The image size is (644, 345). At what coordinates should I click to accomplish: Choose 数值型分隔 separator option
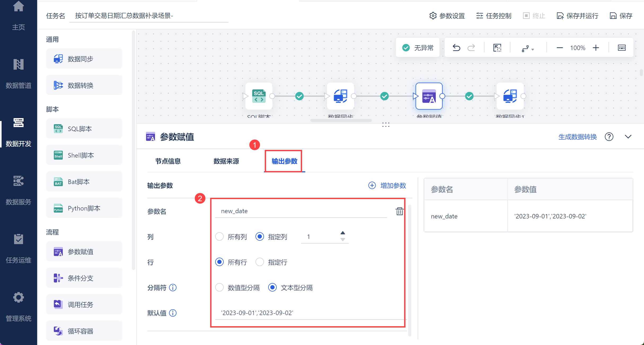pyautogui.click(x=219, y=288)
